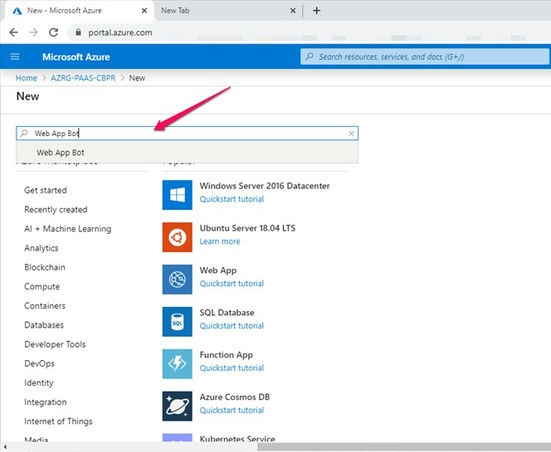
Task: Click the padlock site info icon
Action: (78, 32)
